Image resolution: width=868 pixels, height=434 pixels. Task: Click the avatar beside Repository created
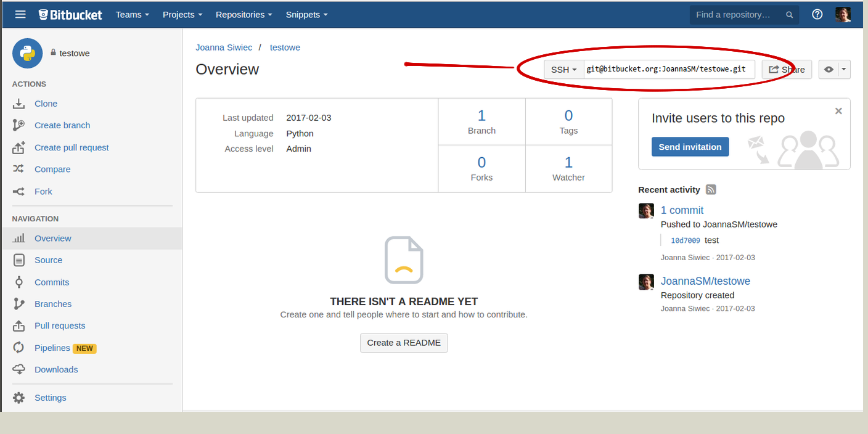[646, 282]
